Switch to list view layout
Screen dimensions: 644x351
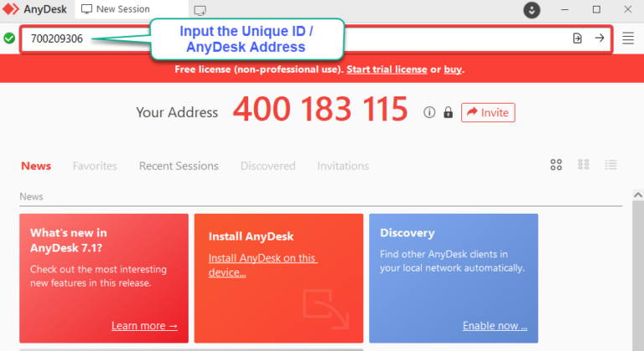pyautogui.click(x=610, y=165)
